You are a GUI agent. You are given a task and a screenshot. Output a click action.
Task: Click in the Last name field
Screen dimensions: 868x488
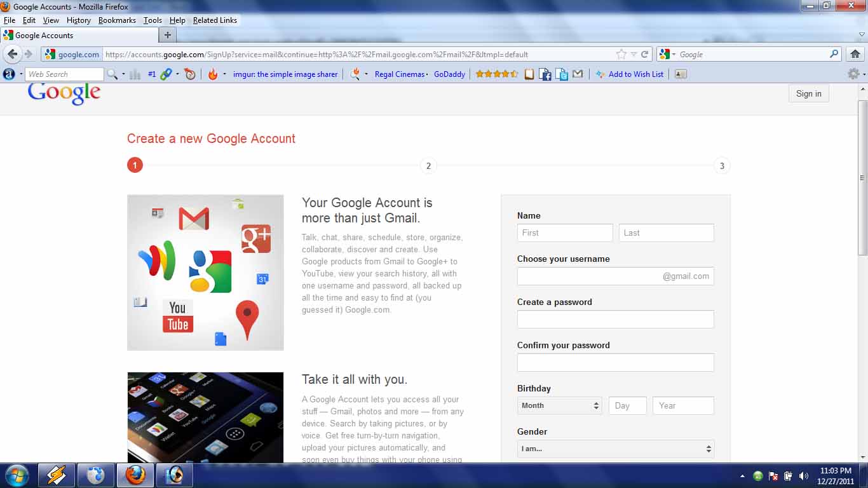pos(667,233)
